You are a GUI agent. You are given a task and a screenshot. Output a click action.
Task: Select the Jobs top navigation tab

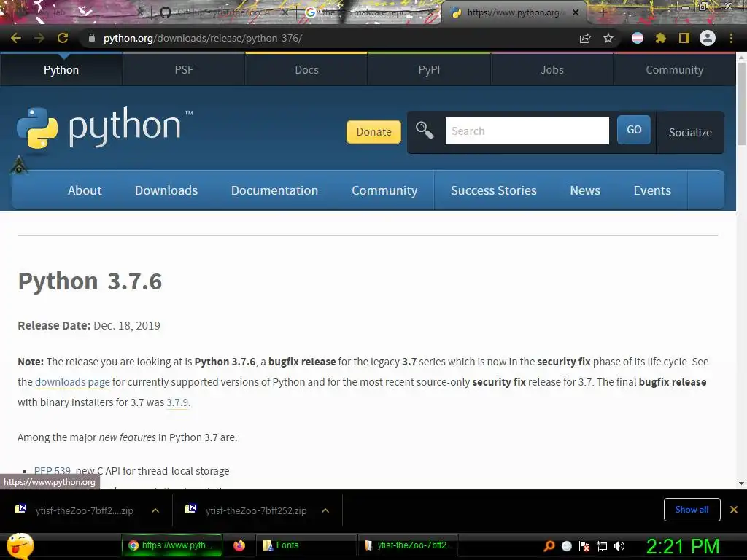pyautogui.click(x=551, y=69)
